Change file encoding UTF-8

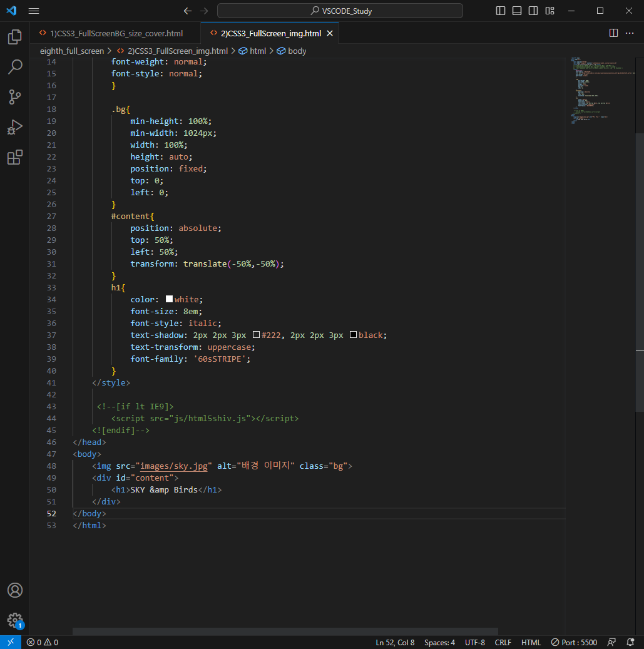[475, 642]
